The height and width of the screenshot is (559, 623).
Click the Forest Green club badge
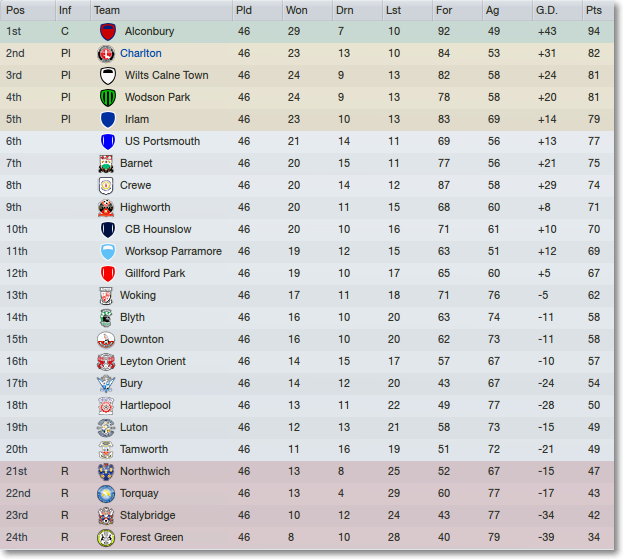[106, 538]
